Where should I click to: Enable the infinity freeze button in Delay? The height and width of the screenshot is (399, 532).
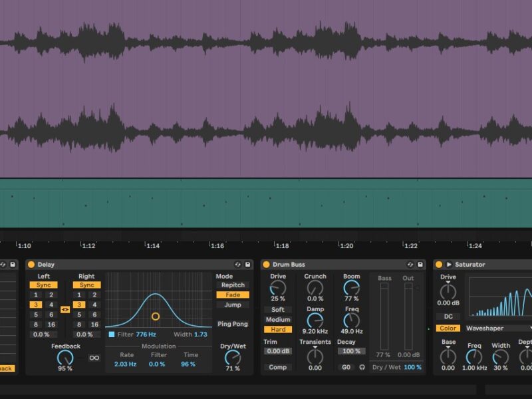click(x=94, y=358)
